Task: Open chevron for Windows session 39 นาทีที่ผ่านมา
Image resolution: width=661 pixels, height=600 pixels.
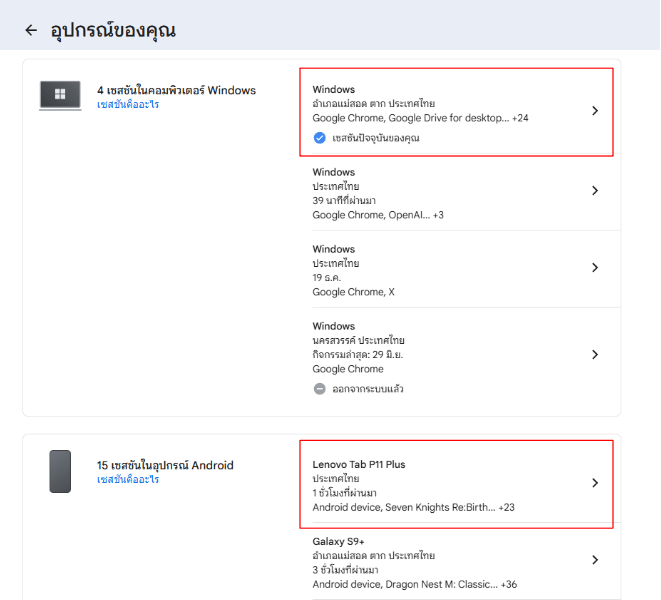Action: (595, 191)
